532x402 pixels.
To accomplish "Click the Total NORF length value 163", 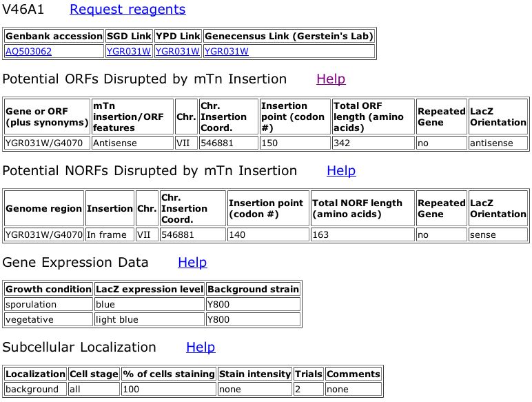I will click(x=362, y=234).
